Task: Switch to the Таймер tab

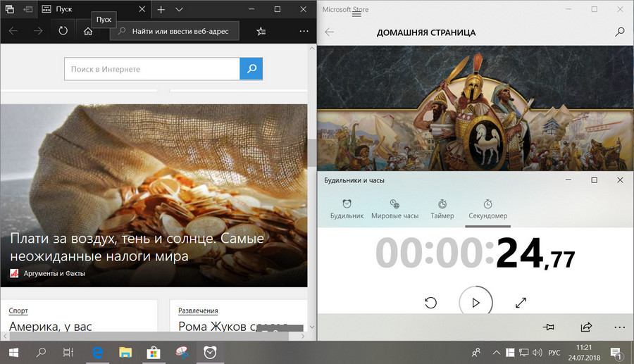Action: [x=442, y=209]
